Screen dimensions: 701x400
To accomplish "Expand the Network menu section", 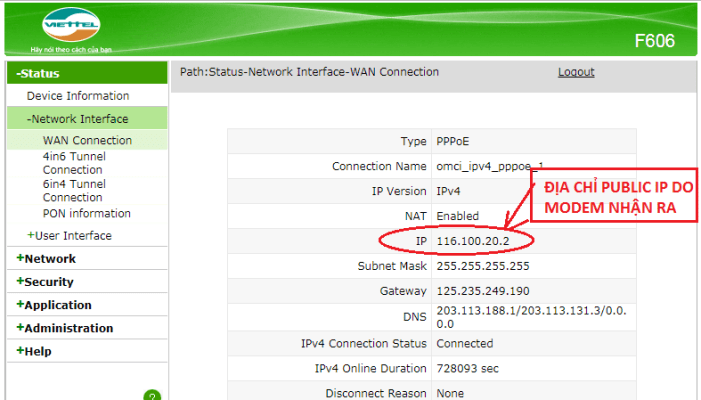I will [46, 259].
